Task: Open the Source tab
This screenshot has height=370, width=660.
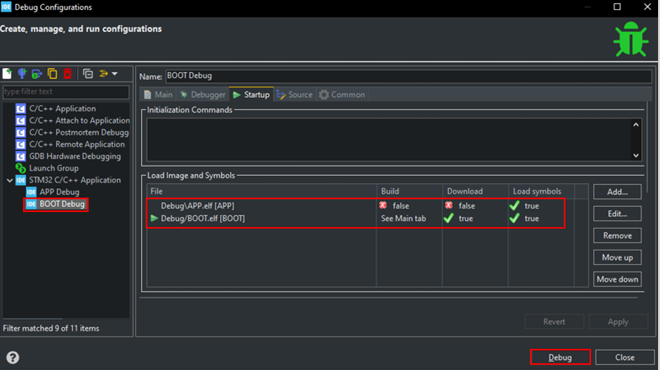Action: [295, 95]
